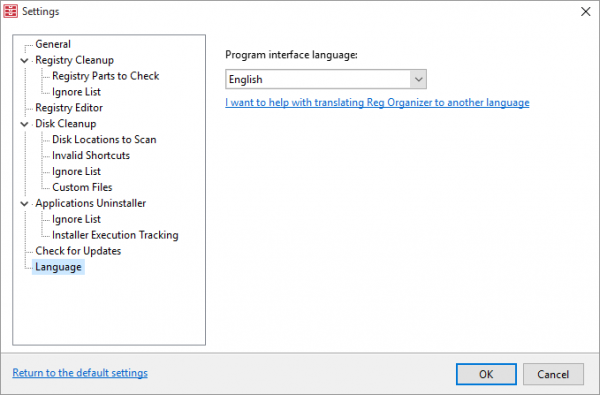The height and width of the screenshot is (395, 600).
Task: Collapse the Disk Cleanup tree node
Action: coord(24,124)
